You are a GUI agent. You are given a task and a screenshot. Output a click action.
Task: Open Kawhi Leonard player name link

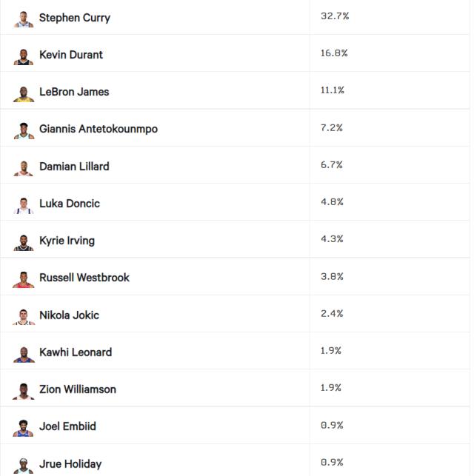pos(76,352)
